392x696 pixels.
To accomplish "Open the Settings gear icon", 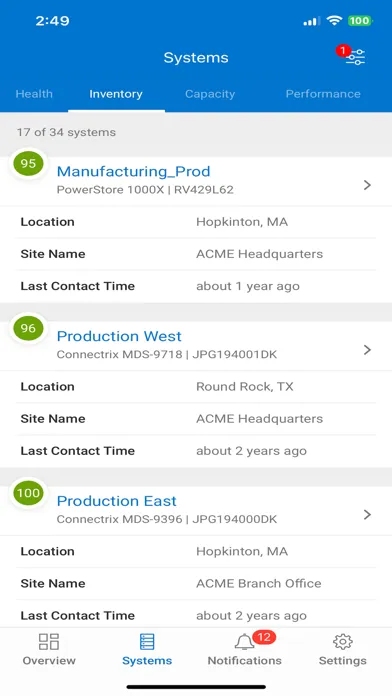I will coord(343,641).
